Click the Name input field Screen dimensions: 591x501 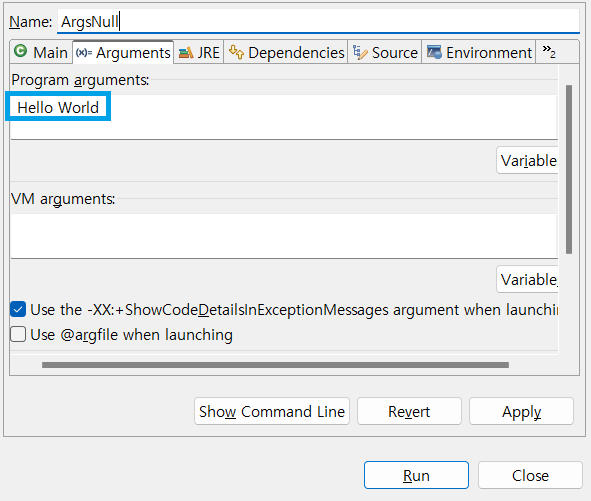318,21
